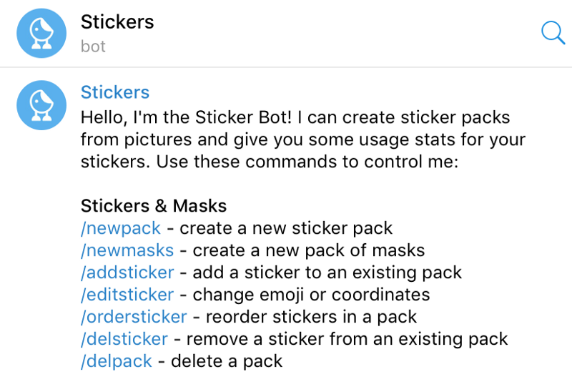The width and height of the screenshot is (572, 392).
Task: Click 'change emoji or coordinates' description text
Action: (311, 295)
